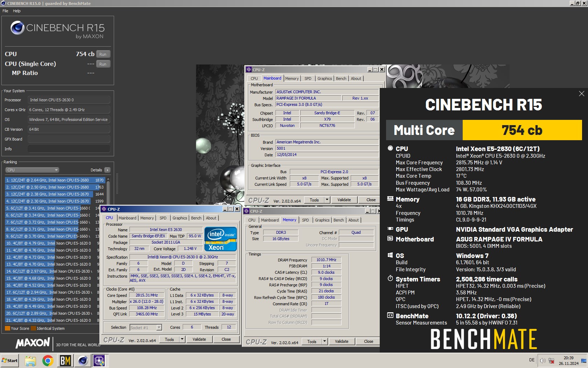
Task: Select ranking row 14 Xeon E5-2630 2.97 GHz
Action: [52, 271]
